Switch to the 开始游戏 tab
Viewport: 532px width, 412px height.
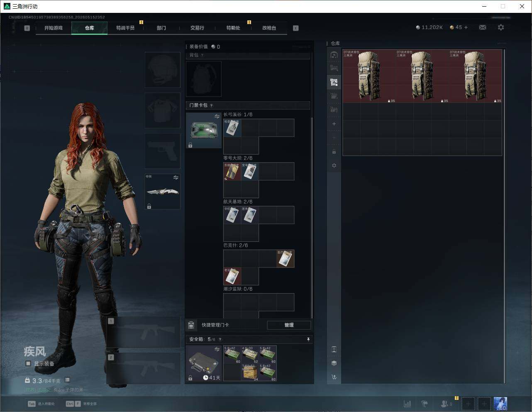click(x=54, y=28)
